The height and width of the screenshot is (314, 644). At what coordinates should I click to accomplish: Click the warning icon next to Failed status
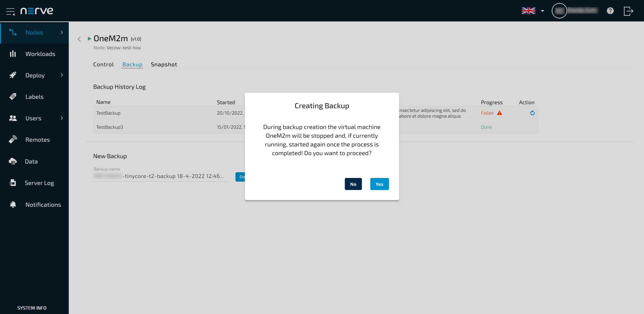500,113
